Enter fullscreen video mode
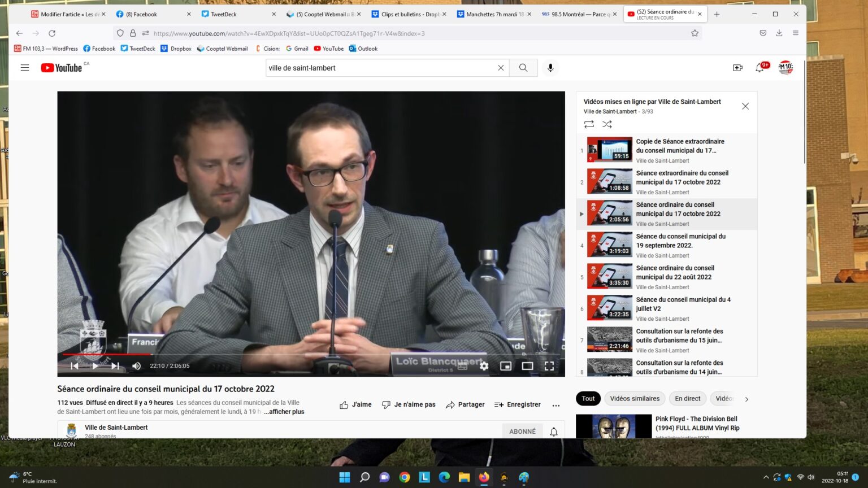Image resolution: width=868 pixels, height=488 pixels. click(x=549, y=366)
